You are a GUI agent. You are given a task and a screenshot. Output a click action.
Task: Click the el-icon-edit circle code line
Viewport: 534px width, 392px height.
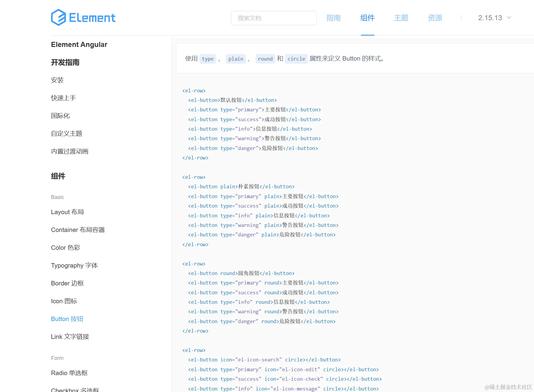283,369
